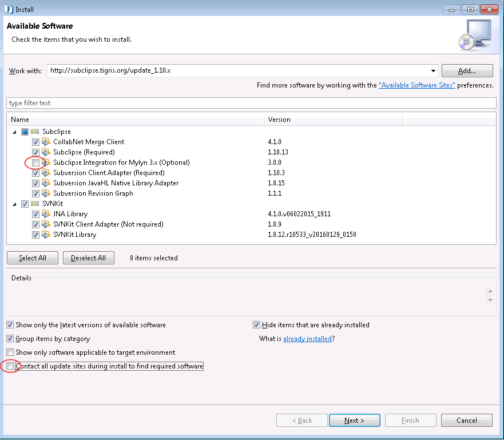
Task: Select the Subversion Revision Graph row label
Action: pos(93,193)
